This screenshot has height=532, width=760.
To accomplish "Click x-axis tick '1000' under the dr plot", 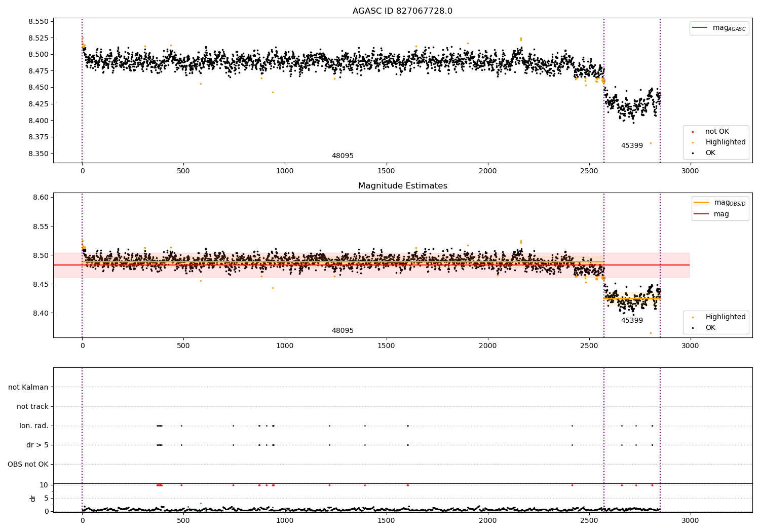I will pyautogui.click(x=285, y=520).
